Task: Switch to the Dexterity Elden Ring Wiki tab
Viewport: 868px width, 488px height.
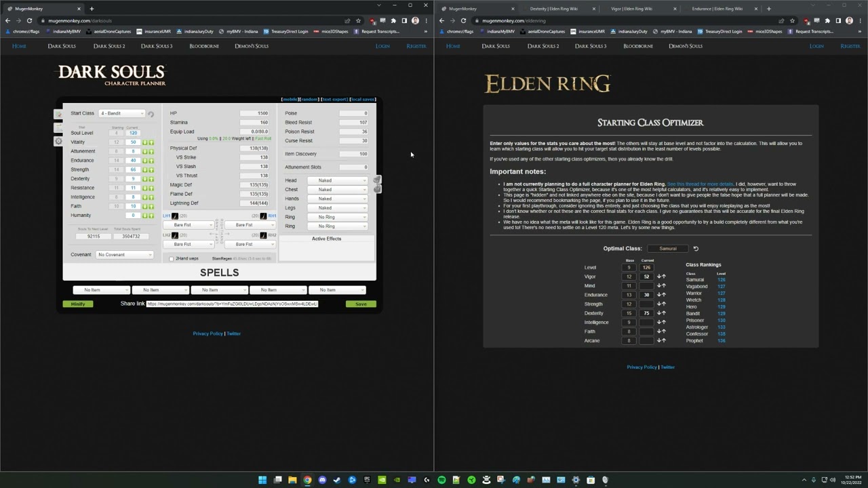Action: tap(555, 9)
